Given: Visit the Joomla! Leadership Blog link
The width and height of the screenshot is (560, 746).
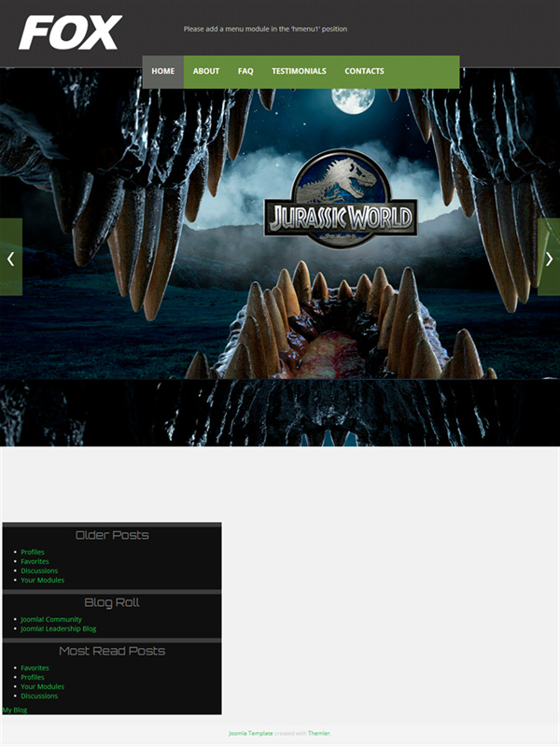Looking at the screenshot, I should click(58, 628).
